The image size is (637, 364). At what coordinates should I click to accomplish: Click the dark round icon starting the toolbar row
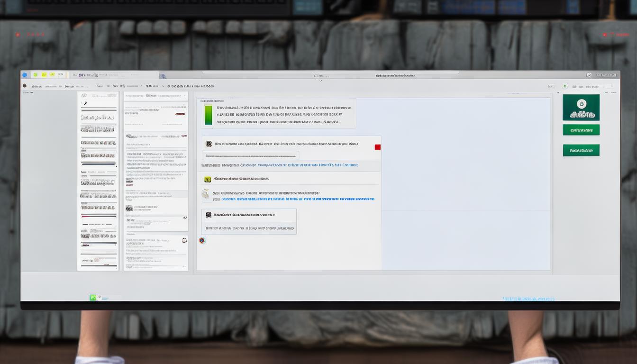(x=25, y=86)
